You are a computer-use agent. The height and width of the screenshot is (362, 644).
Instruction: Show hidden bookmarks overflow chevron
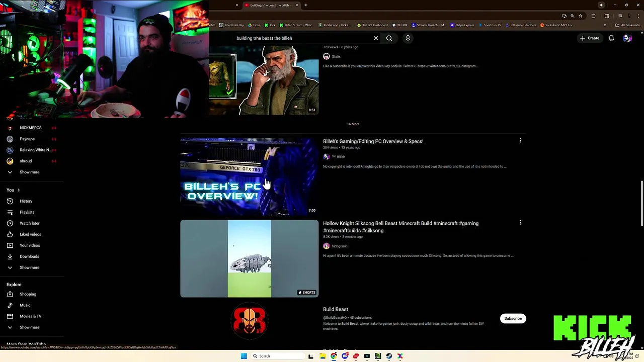pyautogui.click(x=605, y=25)
